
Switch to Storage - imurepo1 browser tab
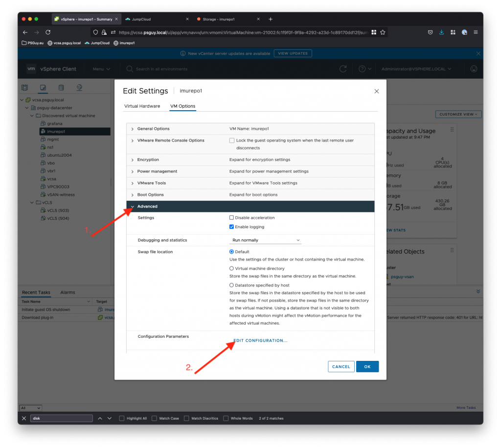coord(228,19)
